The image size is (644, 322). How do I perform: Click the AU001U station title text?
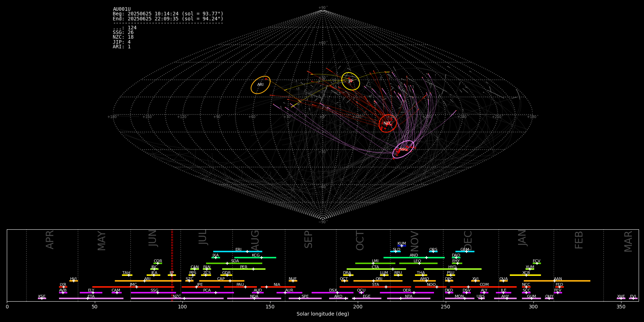122,9
